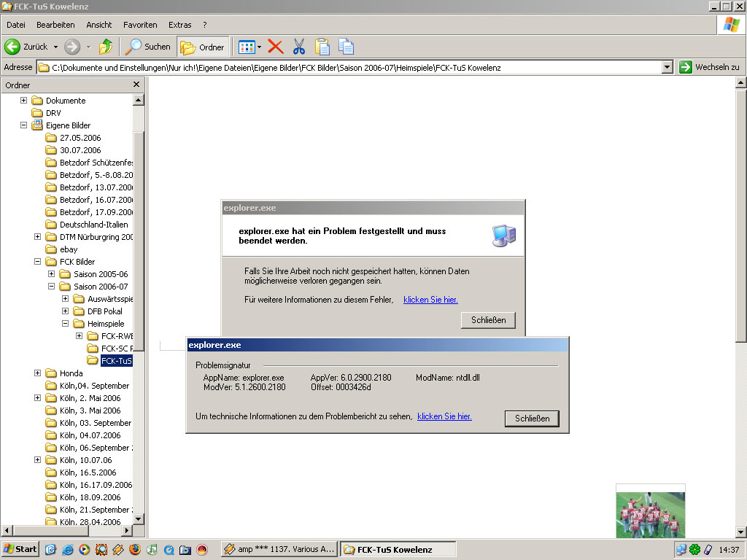747x560 pixels.
Task: Click the network computers tray icon
Action: [681, 550]
